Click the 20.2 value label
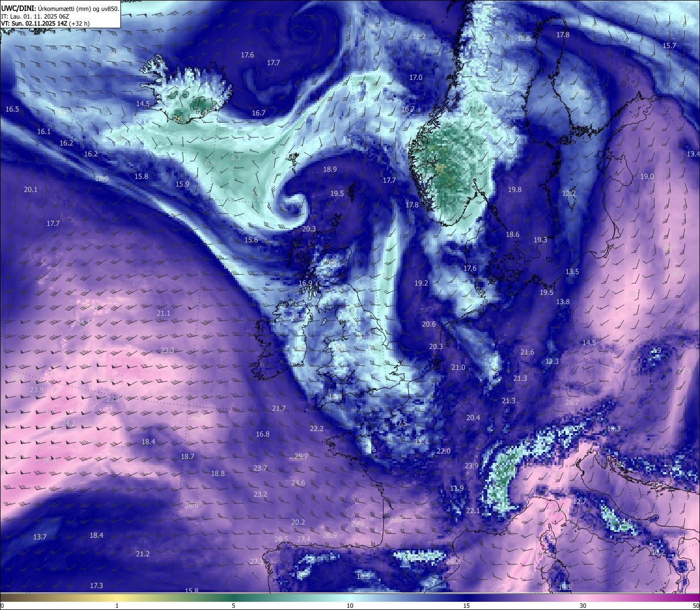Screen dimensions: 700x610 tap(298, 522)
